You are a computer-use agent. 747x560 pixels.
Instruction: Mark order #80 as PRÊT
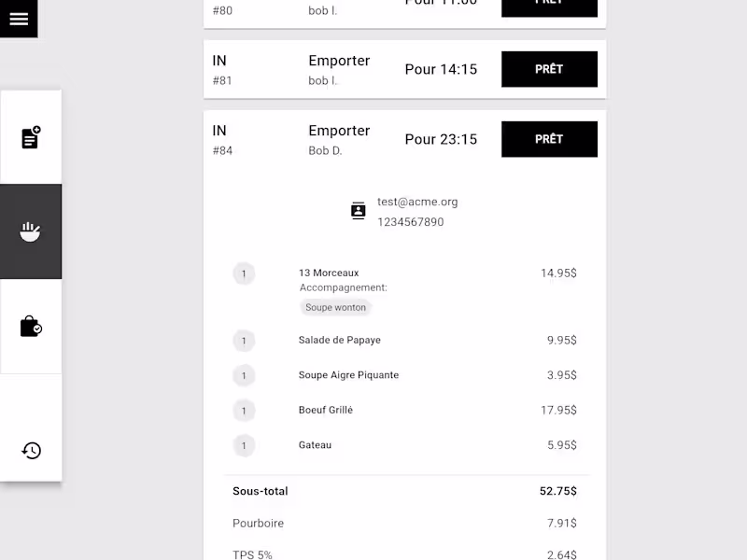tap(549, 6)
